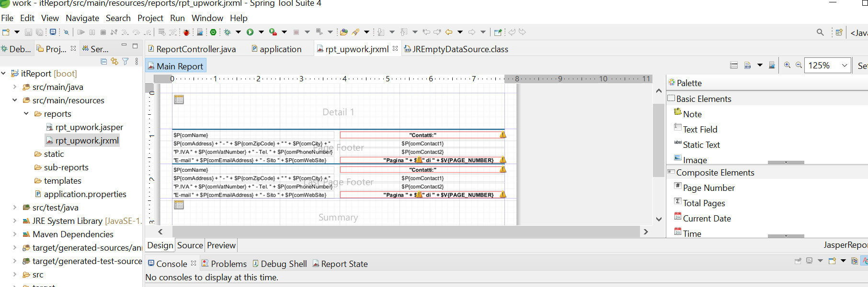Expand the src/main/java folder
This screenshot has height=287, width=868.
click(15, 87)
